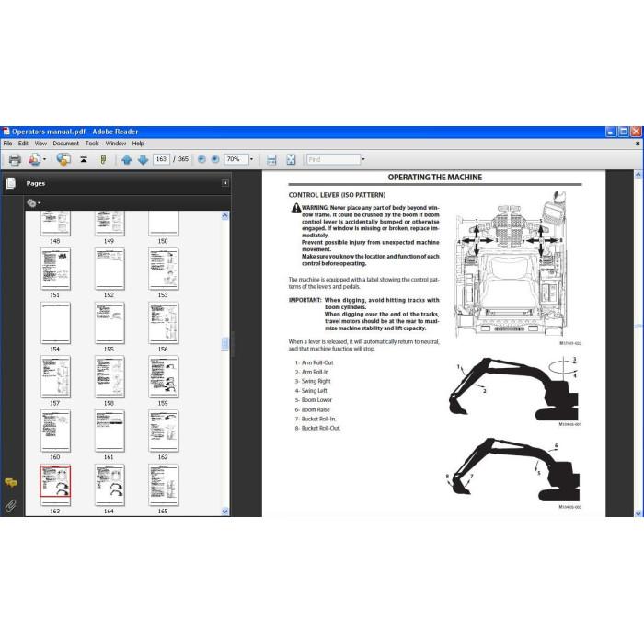Click thumbnails panel scroll down arrow
This screenshot has width=644, height=644.
[x=224, y=512]
